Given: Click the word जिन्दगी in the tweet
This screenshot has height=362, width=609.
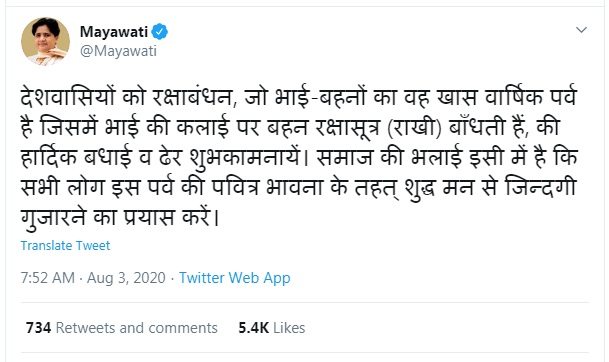Looking at the screenshot, I should pyautogui.click(x=540, y=187).
